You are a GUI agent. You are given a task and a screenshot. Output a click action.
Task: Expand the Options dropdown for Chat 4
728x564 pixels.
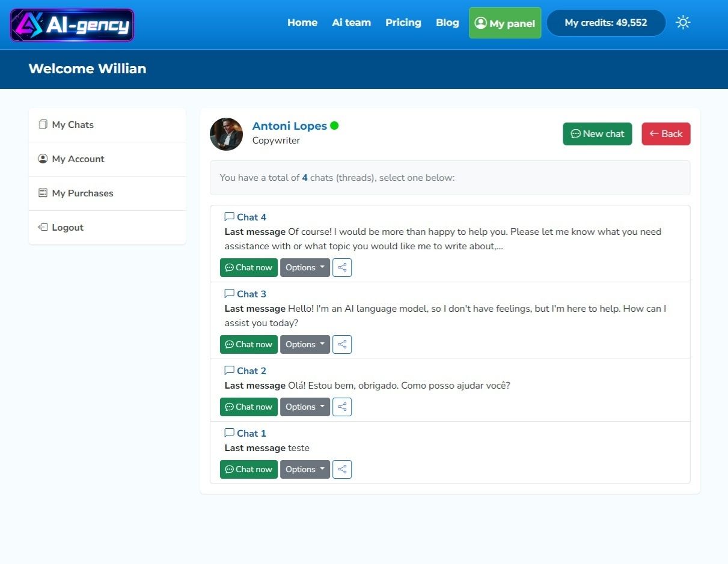pos(305,267)
